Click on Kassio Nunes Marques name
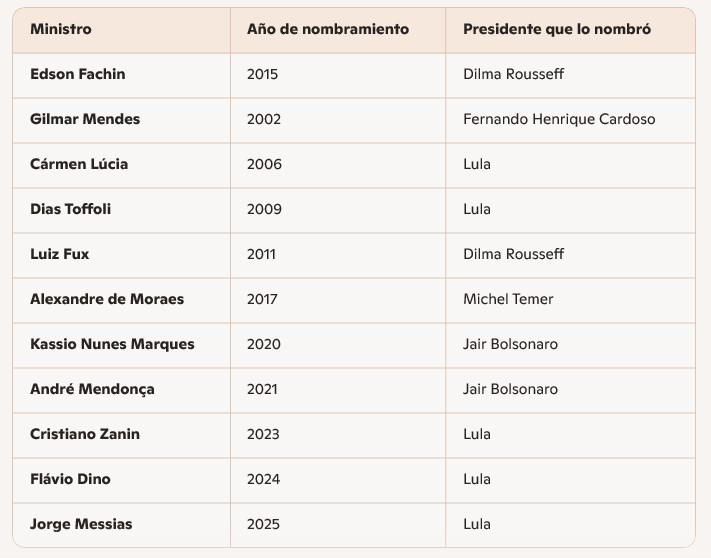711x558 pixels. (x=112, y=344)
